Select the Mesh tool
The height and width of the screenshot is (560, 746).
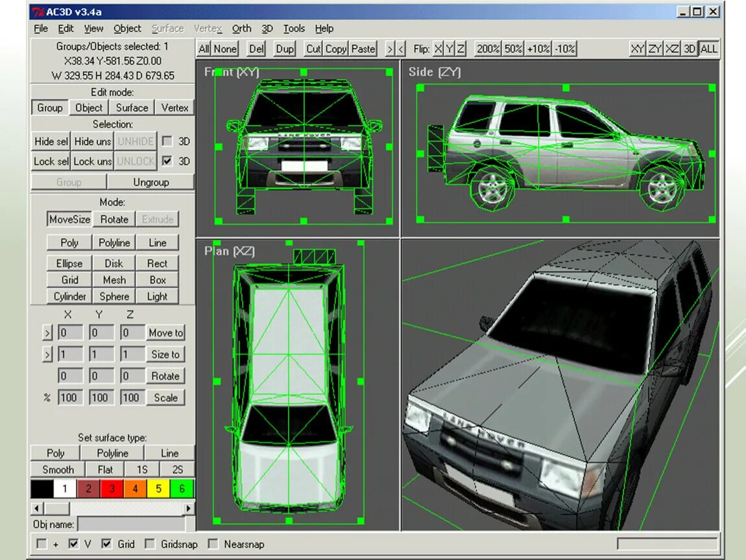pyautogui.click(x=114, y=280)
